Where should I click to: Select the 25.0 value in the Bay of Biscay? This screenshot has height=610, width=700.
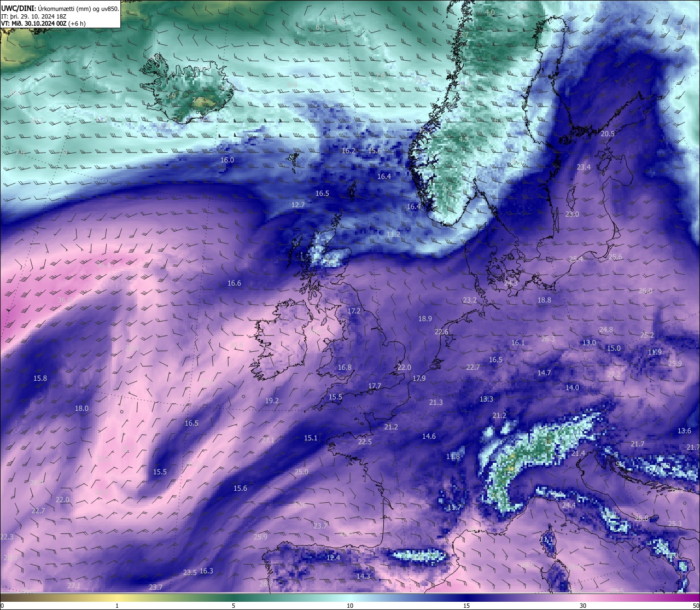click(x=301, y=472)
